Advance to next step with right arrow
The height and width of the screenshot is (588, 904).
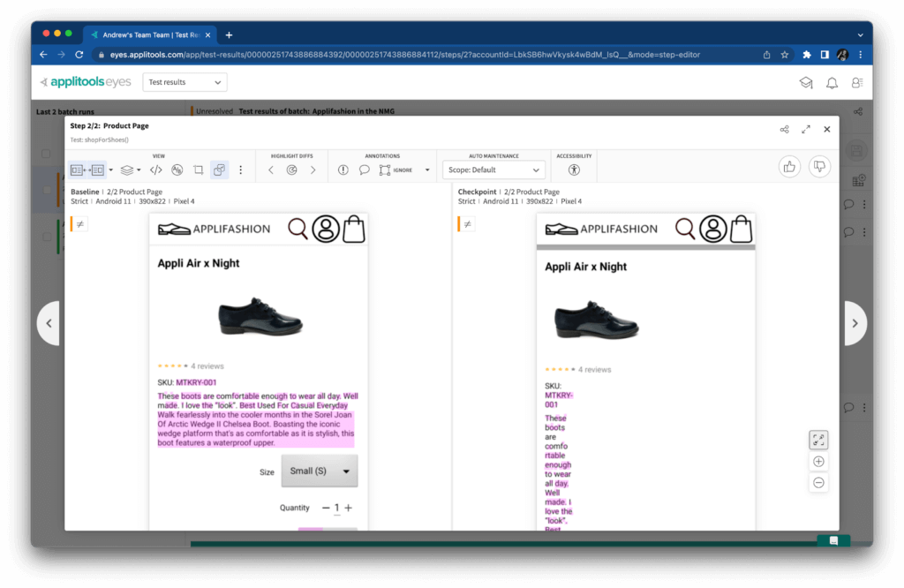[x=854, y=323]
